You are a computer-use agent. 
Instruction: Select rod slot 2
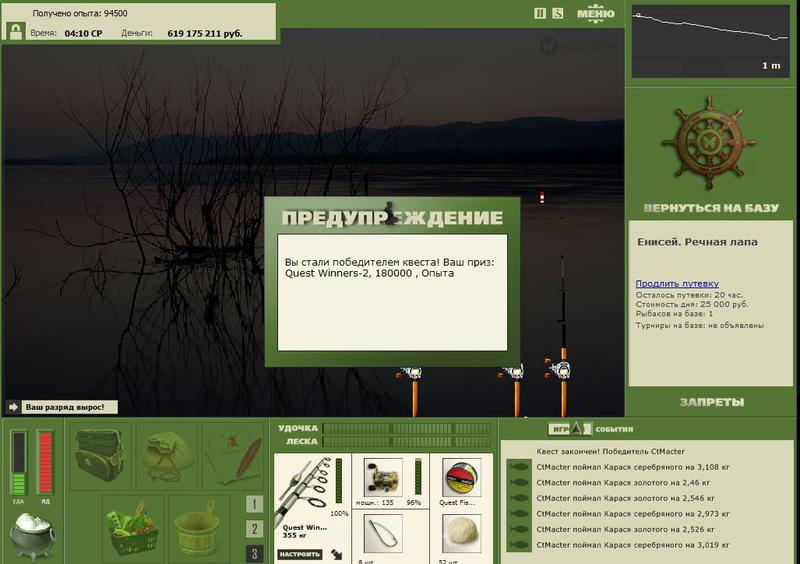[255, 529]
